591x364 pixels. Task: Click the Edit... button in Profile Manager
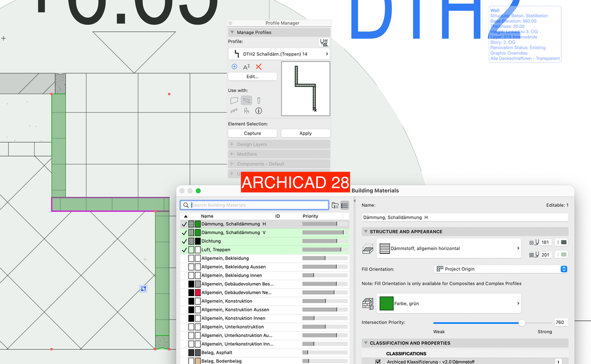click(253, 76)
